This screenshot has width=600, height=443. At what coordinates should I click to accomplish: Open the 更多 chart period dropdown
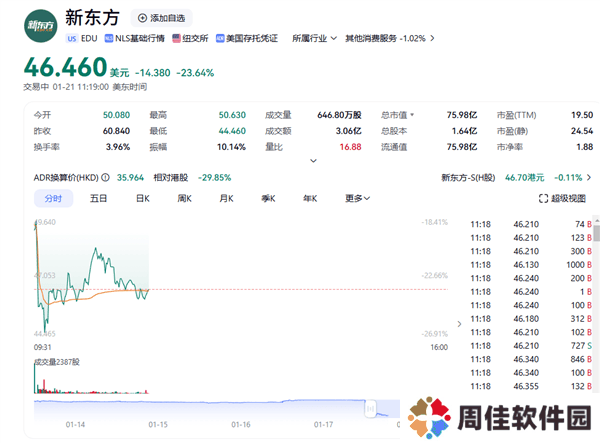click(x=357, y=199)
